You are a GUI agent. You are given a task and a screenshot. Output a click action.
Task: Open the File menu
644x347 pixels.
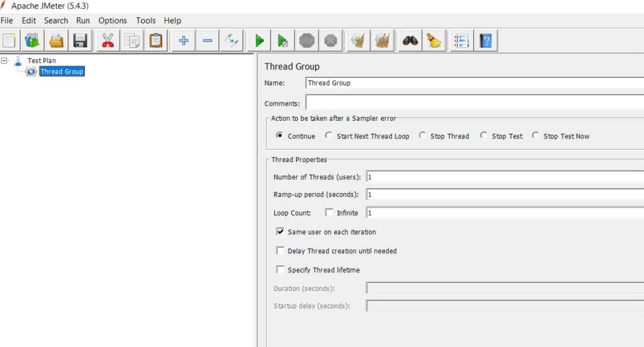[x=6, y=21]
